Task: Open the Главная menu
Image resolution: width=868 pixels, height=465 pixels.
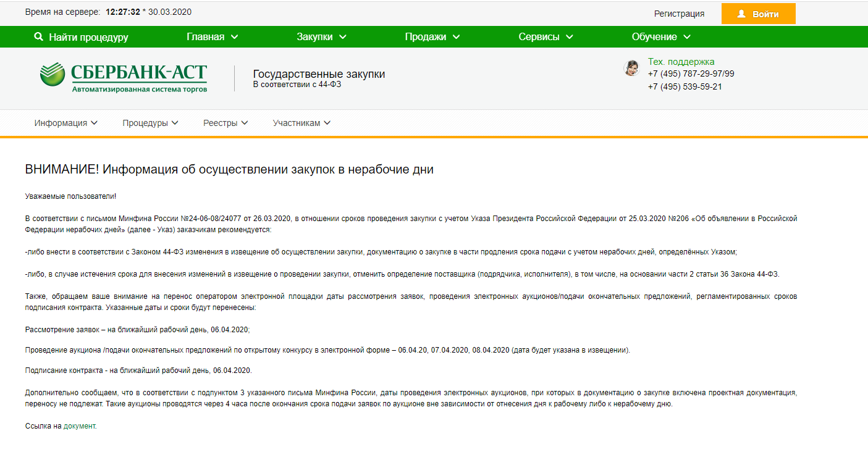Action: (x=206, y=37)
